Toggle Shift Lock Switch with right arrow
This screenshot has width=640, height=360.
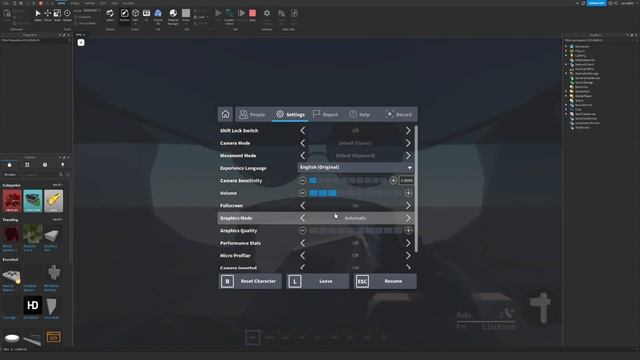tap(408, 131)
